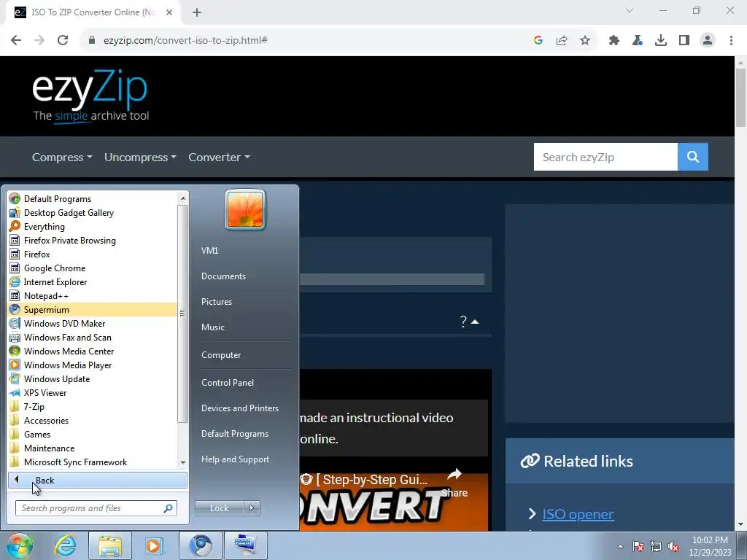Launch Supermium from Start menu
The image size is (747, 560).
(x=93, y=309)
